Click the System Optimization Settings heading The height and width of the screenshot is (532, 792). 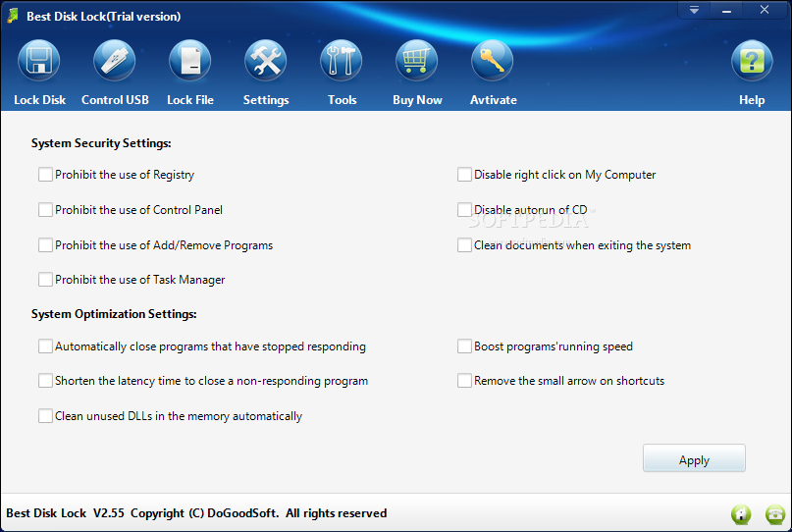[x=114, y=314]
